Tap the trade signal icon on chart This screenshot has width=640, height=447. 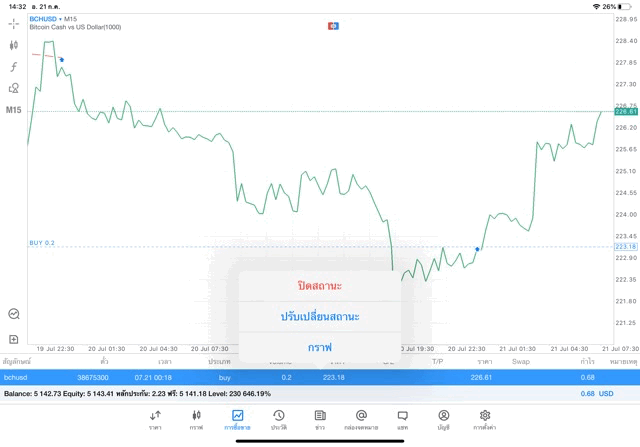click(x=334, y=25)
